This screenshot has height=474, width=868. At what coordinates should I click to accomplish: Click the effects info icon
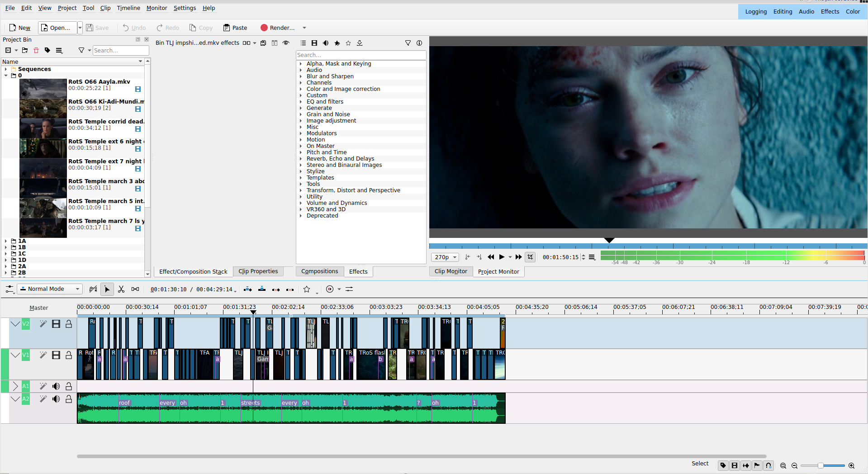[419, 43]
